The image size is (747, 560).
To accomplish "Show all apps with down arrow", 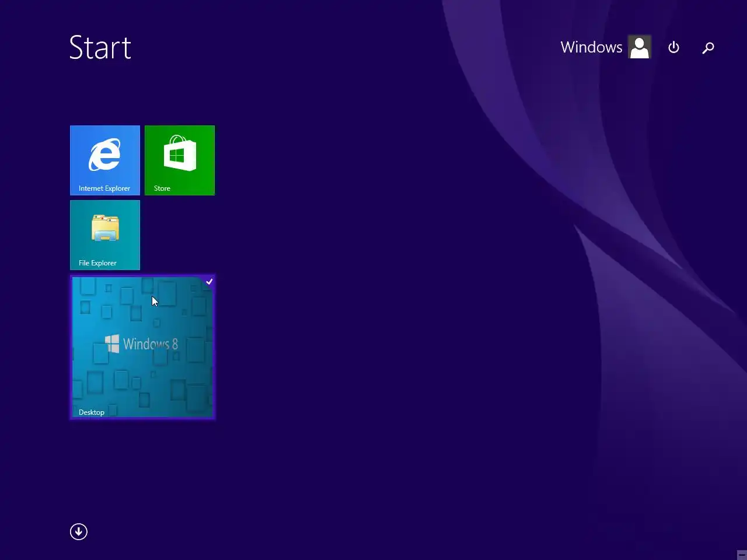I will 79,531.
